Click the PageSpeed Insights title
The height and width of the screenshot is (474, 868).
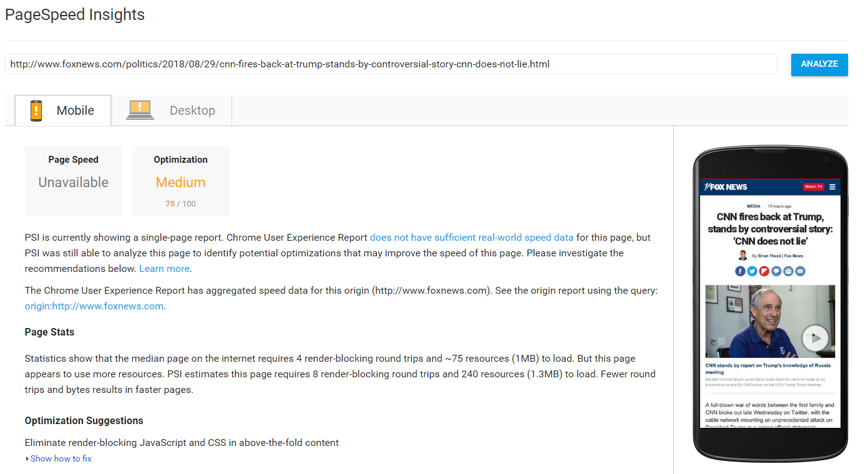tap(75, 15)
